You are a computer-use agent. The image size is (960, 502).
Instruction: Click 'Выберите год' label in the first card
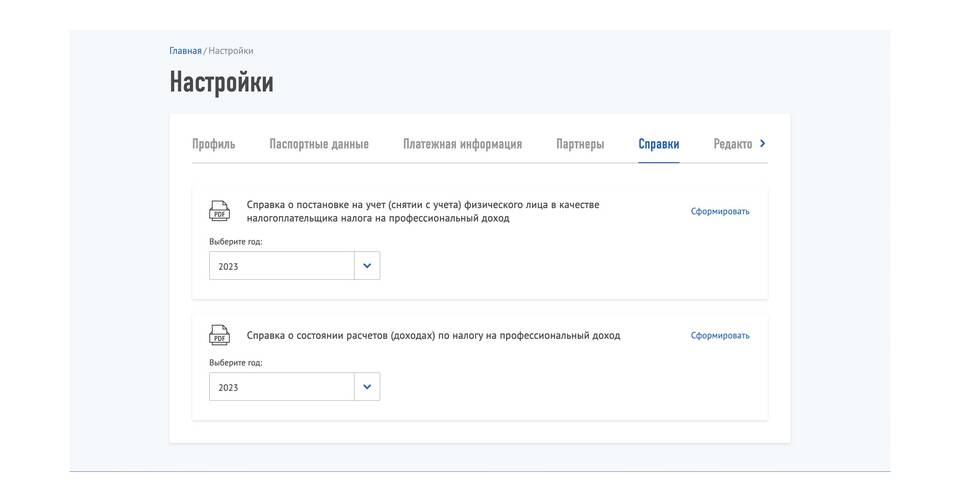point(235,242)
